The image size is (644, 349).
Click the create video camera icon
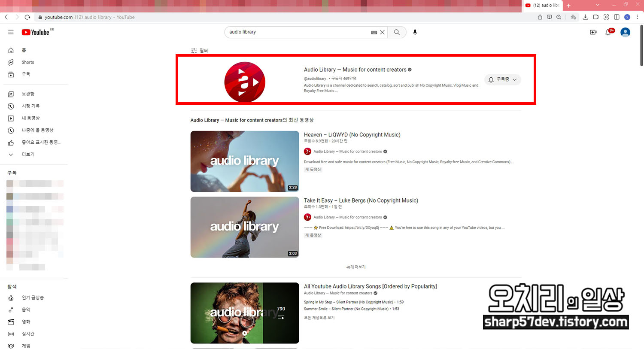pyautogui.click(x=593, y=32)
